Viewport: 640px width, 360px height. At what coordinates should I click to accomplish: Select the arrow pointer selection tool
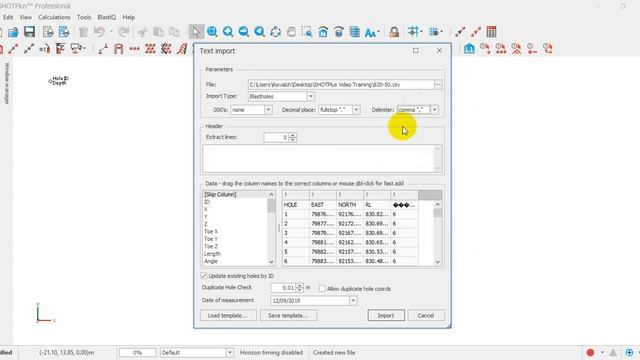196,32
